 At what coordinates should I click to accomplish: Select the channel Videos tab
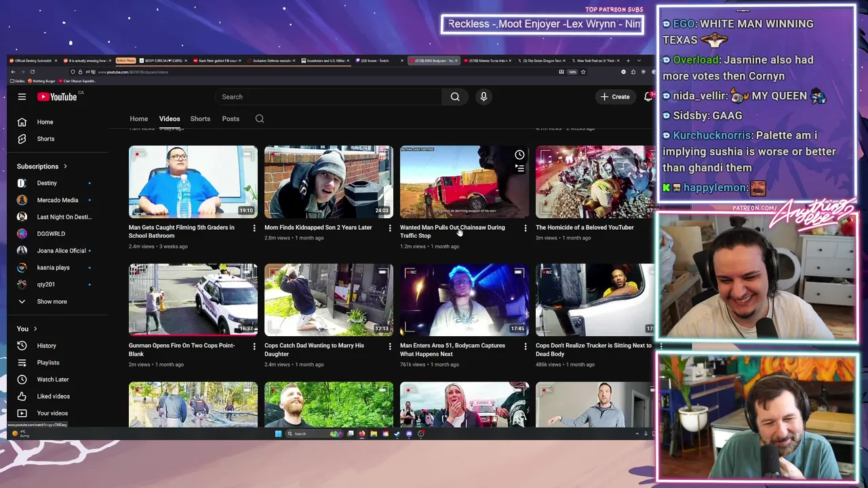pos(170,119)
